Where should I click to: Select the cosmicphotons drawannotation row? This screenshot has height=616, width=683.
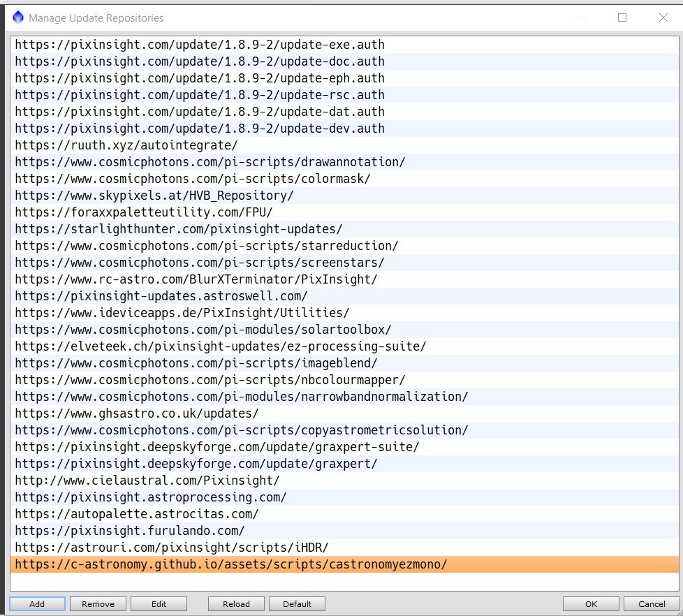point(344,162)
